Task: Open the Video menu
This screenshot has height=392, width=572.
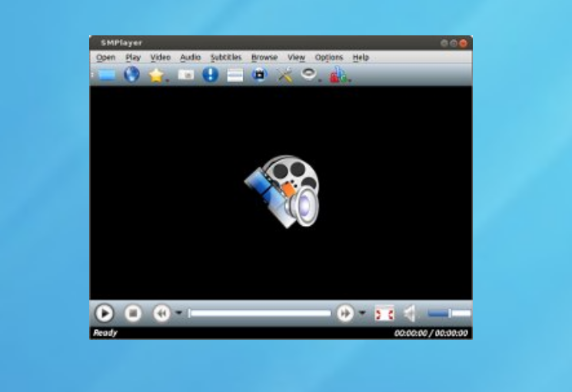Action: tap(161, 57)
